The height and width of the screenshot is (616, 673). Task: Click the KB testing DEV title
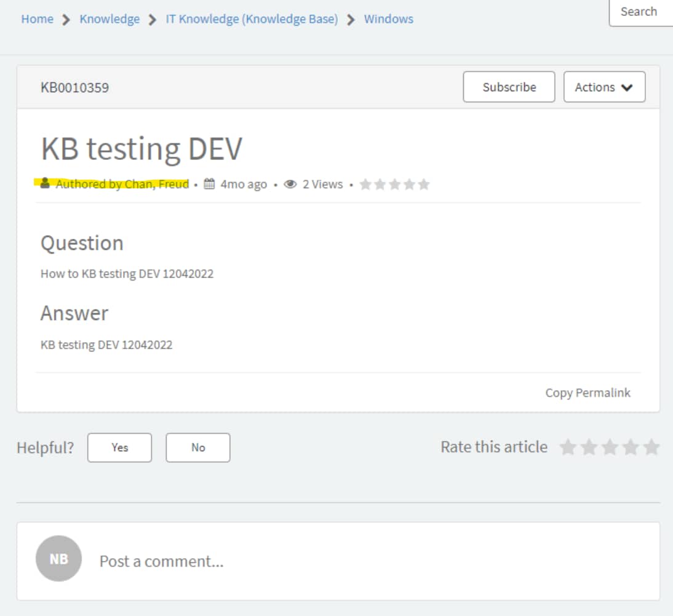point(141,149)
